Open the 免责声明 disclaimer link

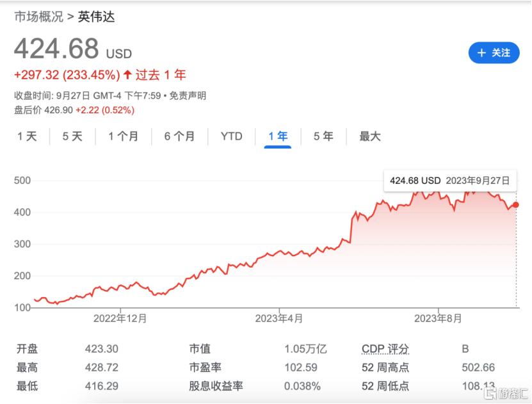point(188,95)
